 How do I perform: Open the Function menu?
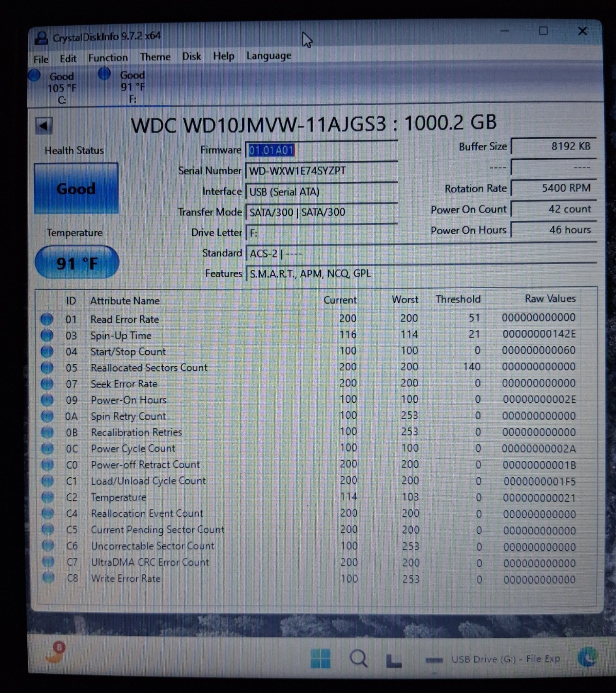coord(108,58)
